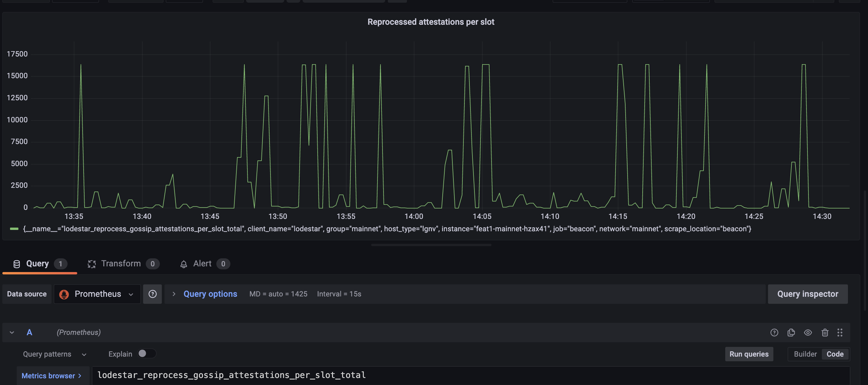Viewport: 868px width, 385px height.
Task: Open the Prometheus data source dropdown
Action: tap(97, 294)
